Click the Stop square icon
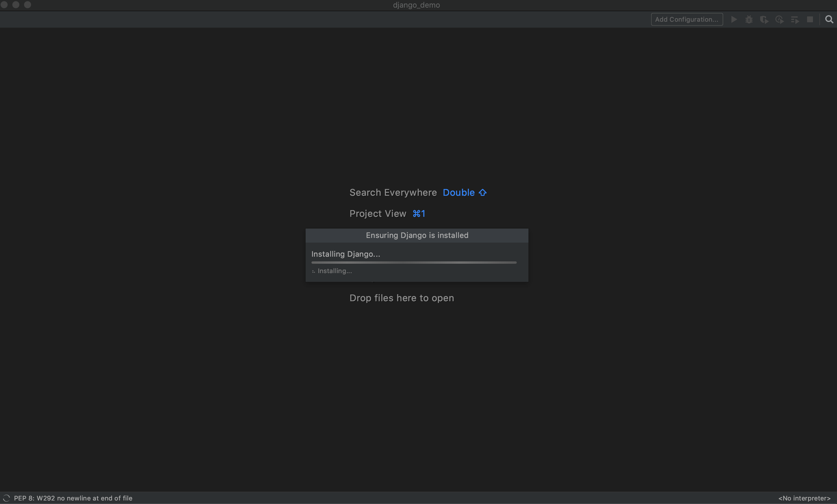837x504 pixels. coord(810,19)
